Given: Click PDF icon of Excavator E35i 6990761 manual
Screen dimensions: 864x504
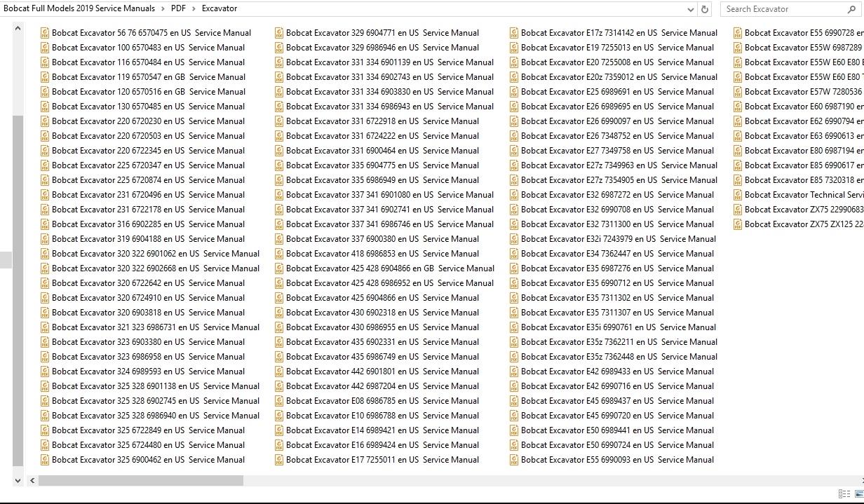Looking at the screenshot, I should point(514,327).
